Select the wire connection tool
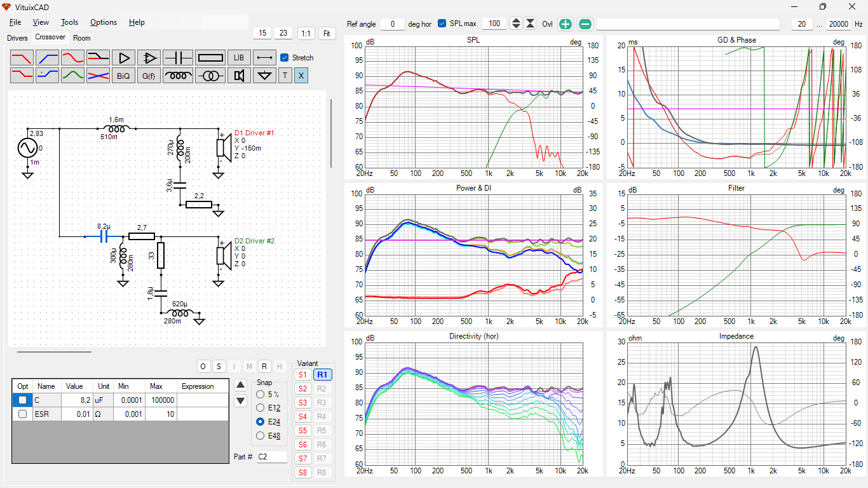 pos(264,58)
